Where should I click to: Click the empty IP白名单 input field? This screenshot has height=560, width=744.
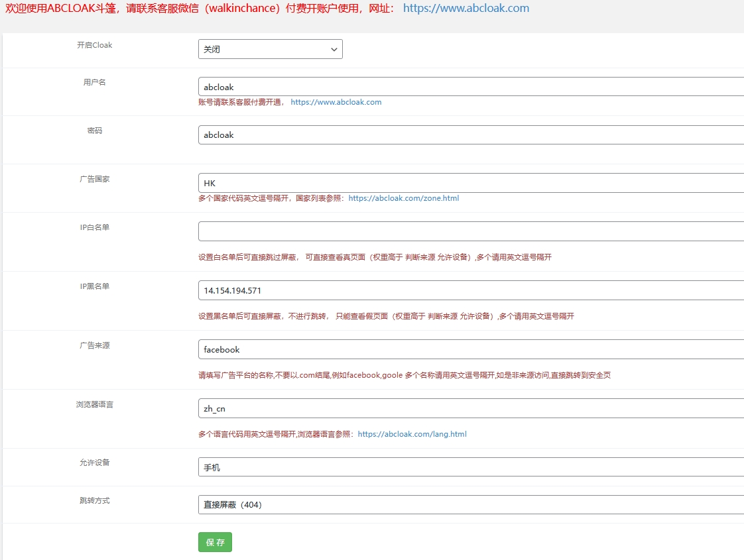(471, 231)
